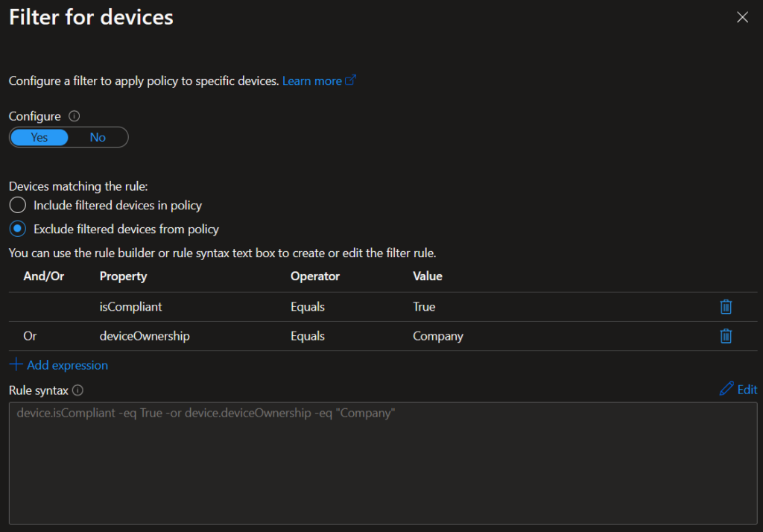Close the Filter for devices panel
This screenshot has height=532, width=763.
point(742,17)
